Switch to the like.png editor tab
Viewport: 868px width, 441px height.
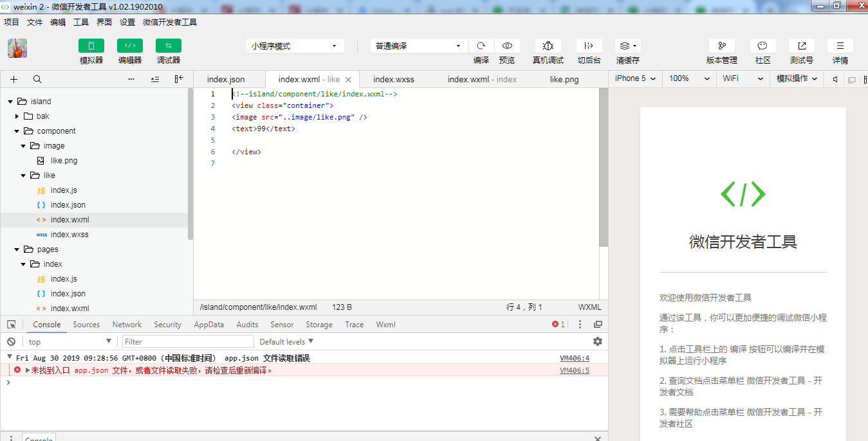(564, 79)
